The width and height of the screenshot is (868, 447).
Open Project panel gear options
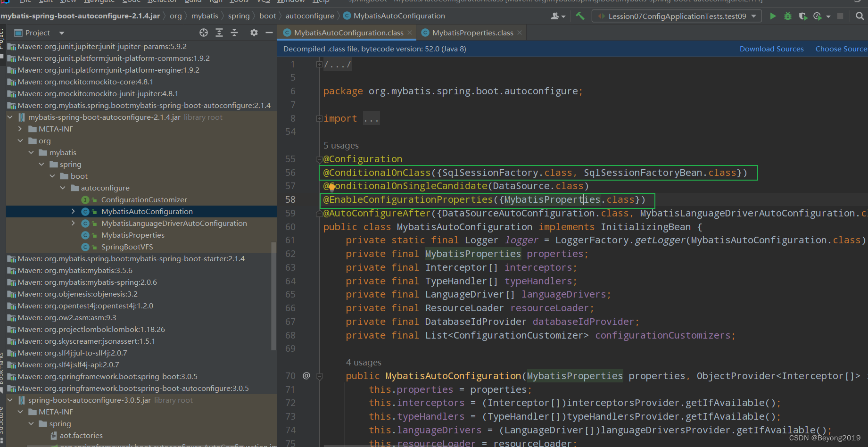[254, 33]
